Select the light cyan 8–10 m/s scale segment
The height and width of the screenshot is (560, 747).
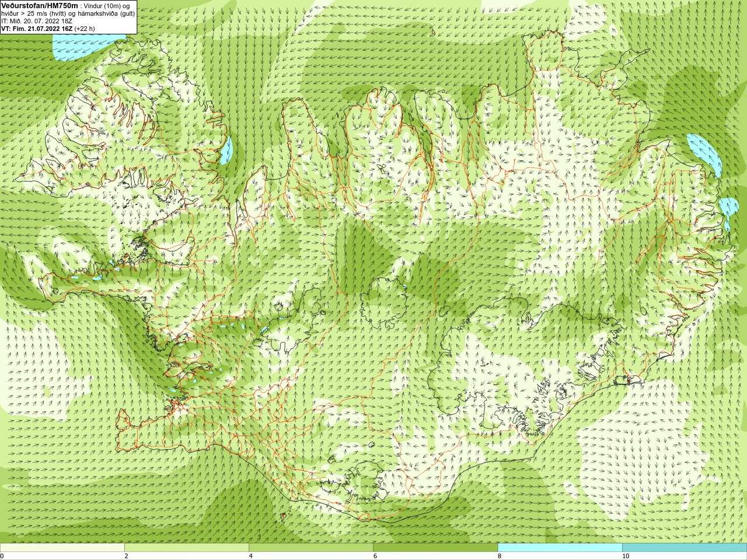point(560,548)
